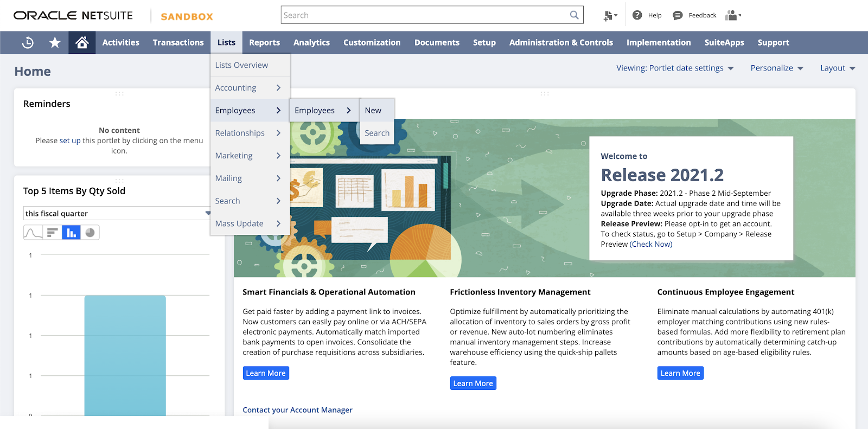Open the Implementation menu

tap(659, 42)
